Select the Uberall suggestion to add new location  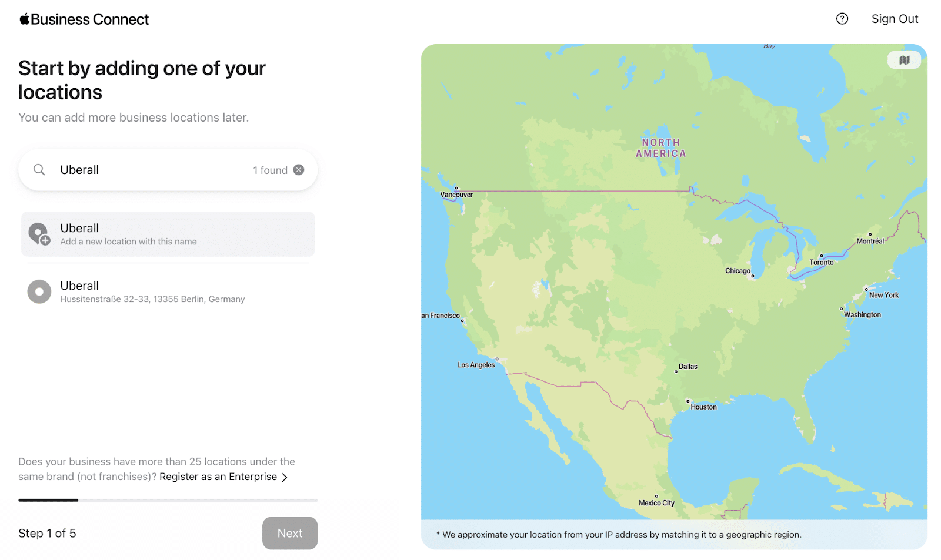tap(167, 233)
